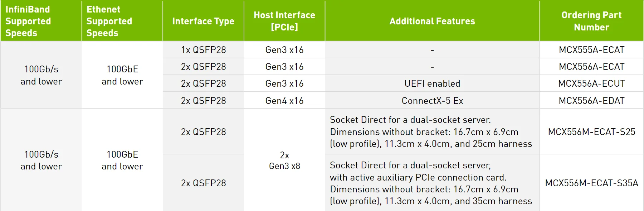Select part number MCX556A-ECAT
644x211 pixels.
coord(591,67)
